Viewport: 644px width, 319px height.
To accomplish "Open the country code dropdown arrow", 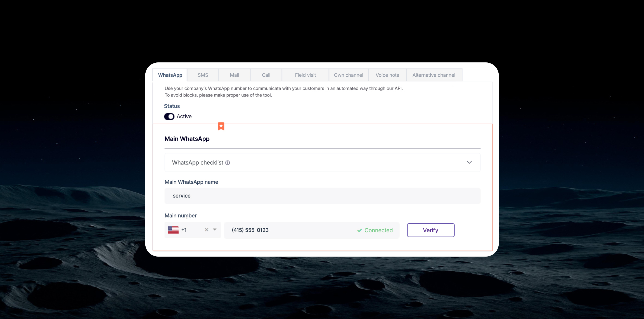I will tap(215, 229).
